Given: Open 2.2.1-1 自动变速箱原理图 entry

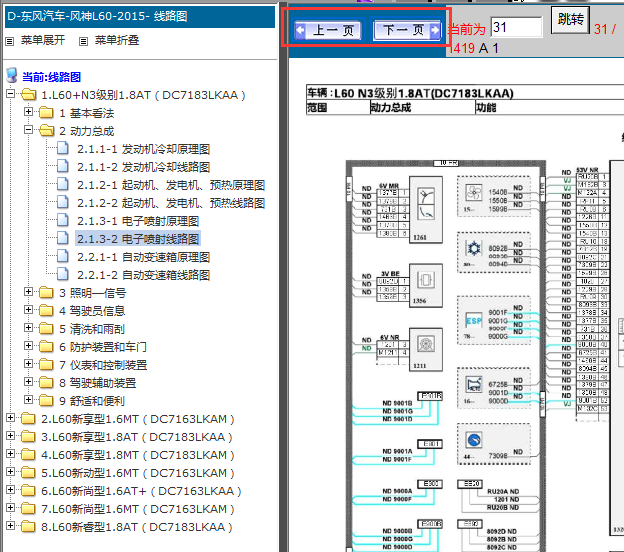Looking at the screenshot, I should tap(143, 257).
